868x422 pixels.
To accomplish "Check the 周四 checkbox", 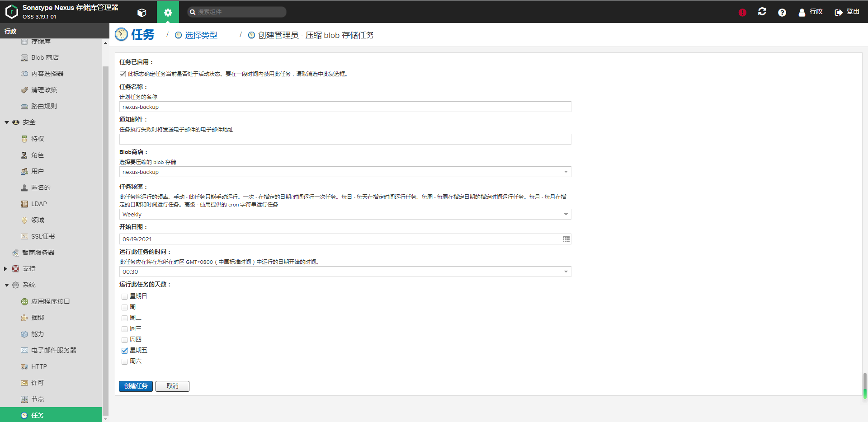I will click(124, 340).
